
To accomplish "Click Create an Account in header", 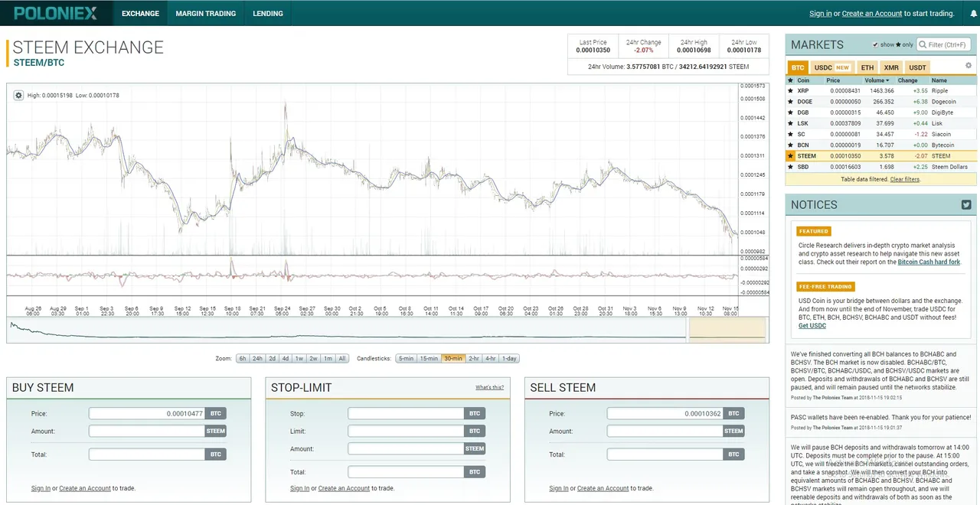I will tap(871, 14).
